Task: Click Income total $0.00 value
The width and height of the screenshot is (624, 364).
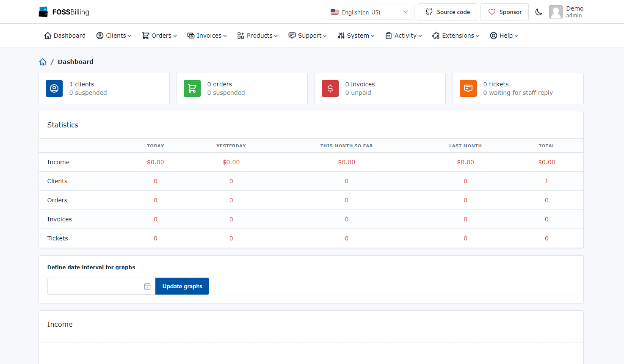Action: [547, 162]
